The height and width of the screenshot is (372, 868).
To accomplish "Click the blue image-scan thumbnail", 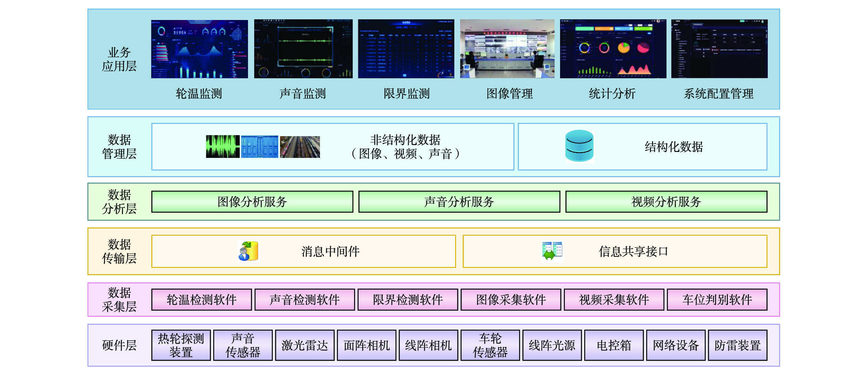I will [259, 147].
